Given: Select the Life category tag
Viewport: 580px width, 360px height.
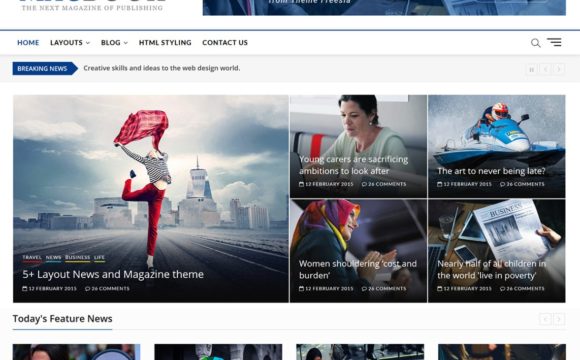Looking at the screenshot, I should click(x=99, y=258).
